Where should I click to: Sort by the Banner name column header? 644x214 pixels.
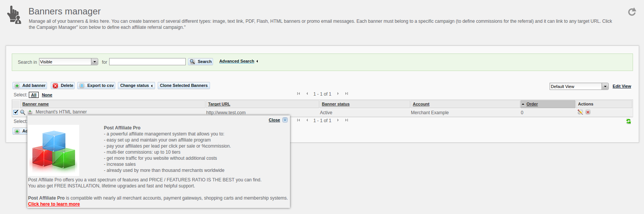click(x=36, y=104)
